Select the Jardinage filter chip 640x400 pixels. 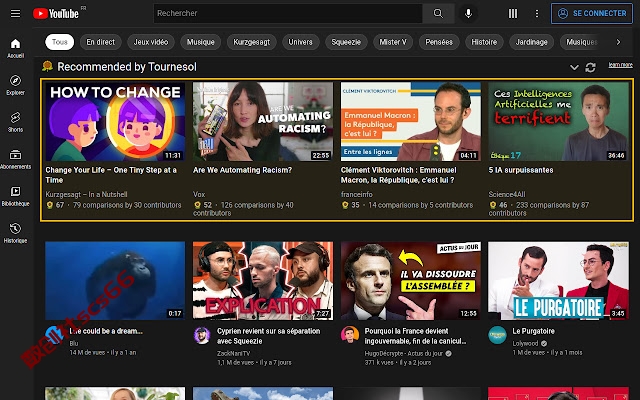click(x=531, y=42)
